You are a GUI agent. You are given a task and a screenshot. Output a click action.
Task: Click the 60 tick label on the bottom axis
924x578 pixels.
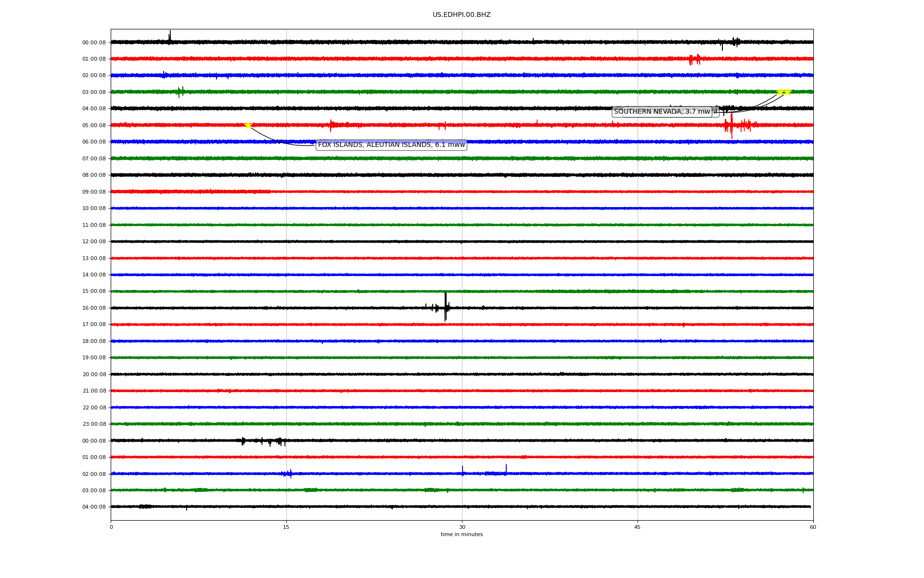pos(813,527)
